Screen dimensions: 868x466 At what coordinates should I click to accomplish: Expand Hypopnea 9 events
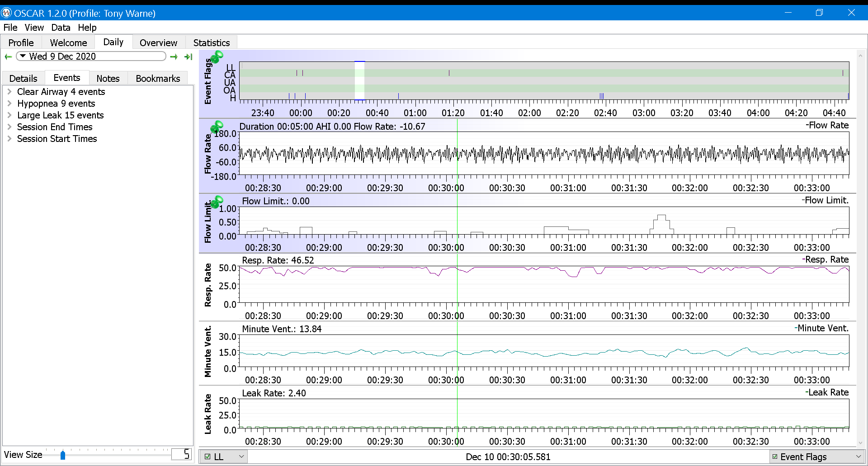[x=9, y=103]
